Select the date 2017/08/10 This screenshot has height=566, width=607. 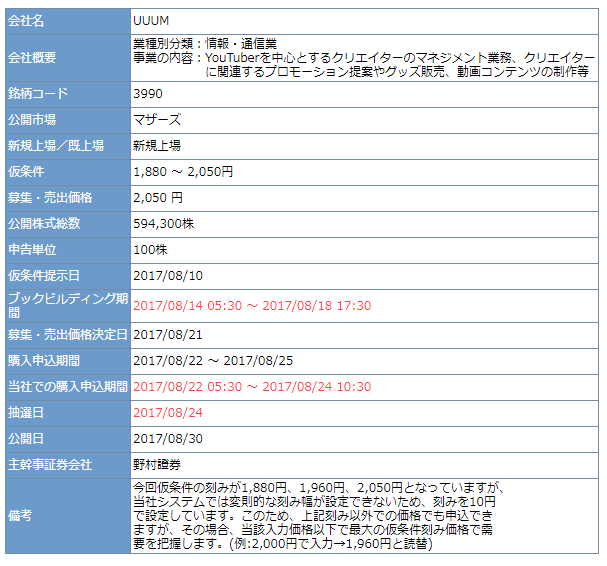coord(168,276)
